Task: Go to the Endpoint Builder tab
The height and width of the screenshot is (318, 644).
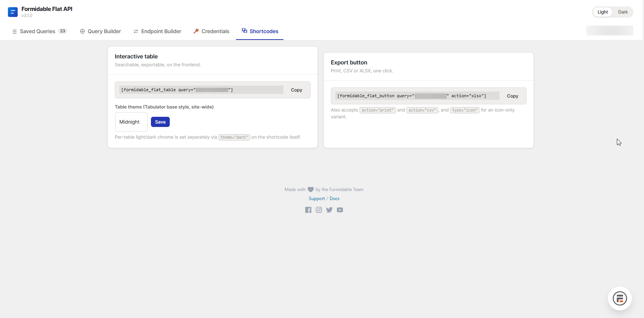Action: click(157, 31)
